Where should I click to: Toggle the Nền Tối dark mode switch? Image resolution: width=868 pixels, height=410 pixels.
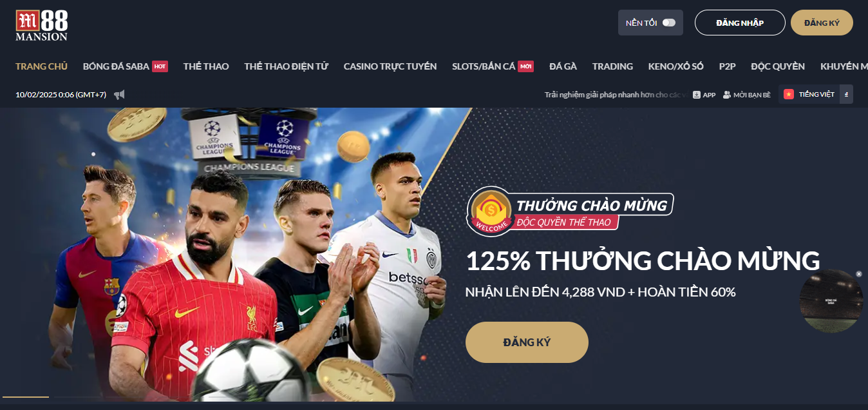669,23
